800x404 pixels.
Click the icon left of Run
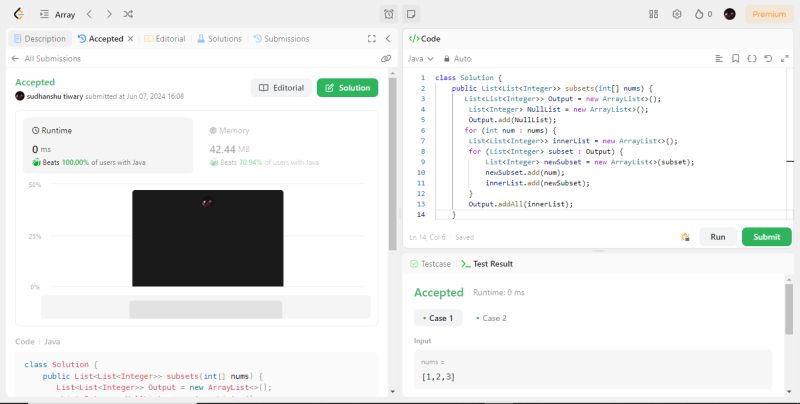685,237
